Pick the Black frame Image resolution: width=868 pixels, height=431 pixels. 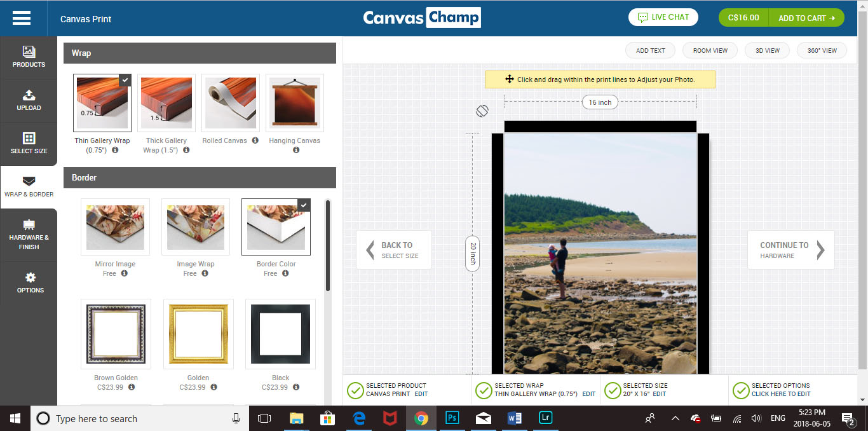click(280, 334)
